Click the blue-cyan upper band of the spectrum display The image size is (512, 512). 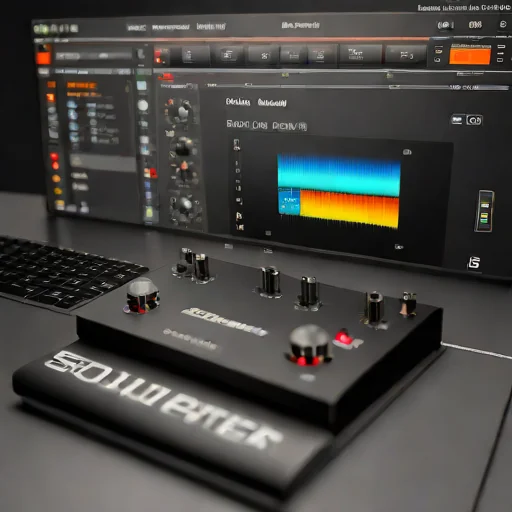pyautogui.click(x=339, y=174)
